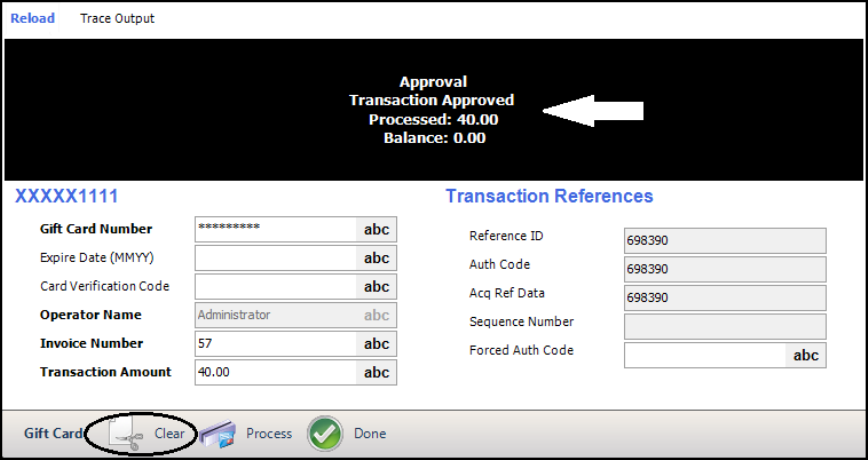Click the Auth Code label
The image size is (868, 460).
pyautogui.click(x=499, y=265)
